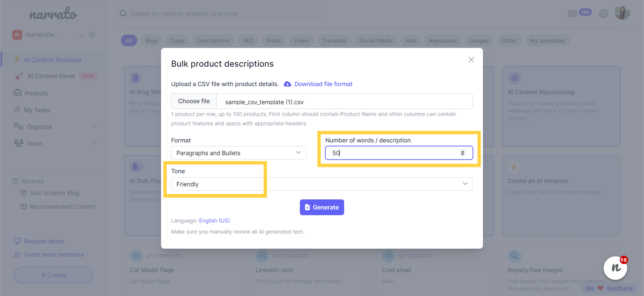Expand the workspace switcher chevron
The height and width of the screenshot is (296, 644).
point(82,35)
